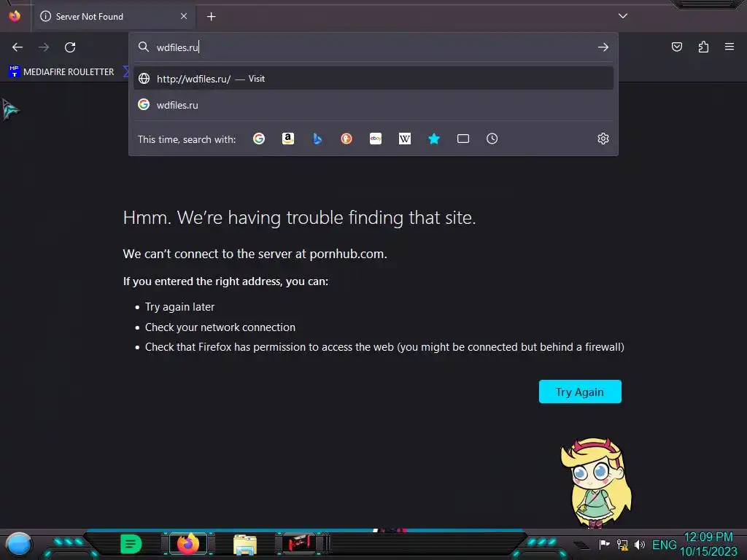This screenshot has width=747, height=560.
Task: Search this time with Amazon
Action: click(287, 139)
